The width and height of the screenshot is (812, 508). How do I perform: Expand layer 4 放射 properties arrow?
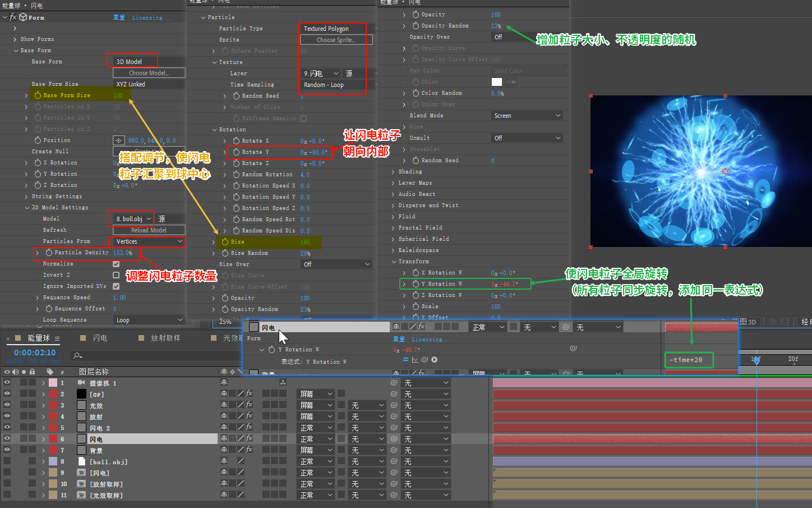click(x=43, y=417)
